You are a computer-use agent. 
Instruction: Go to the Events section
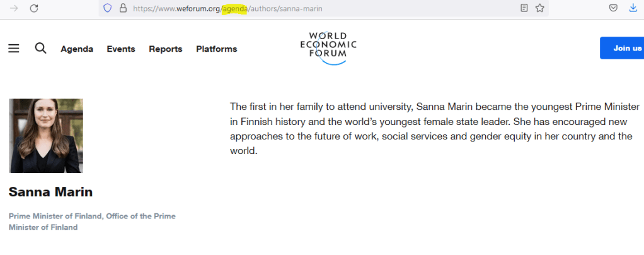coord(121,49)
